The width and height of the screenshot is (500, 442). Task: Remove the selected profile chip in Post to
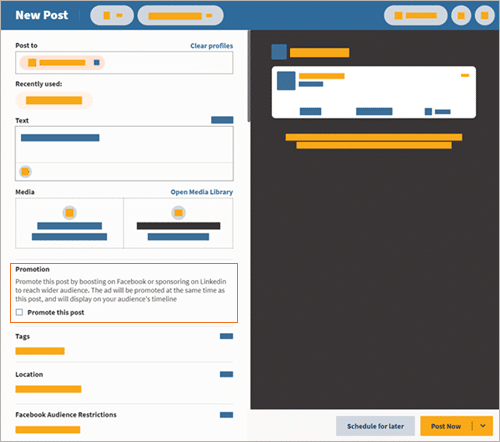[x=97, y=63]
